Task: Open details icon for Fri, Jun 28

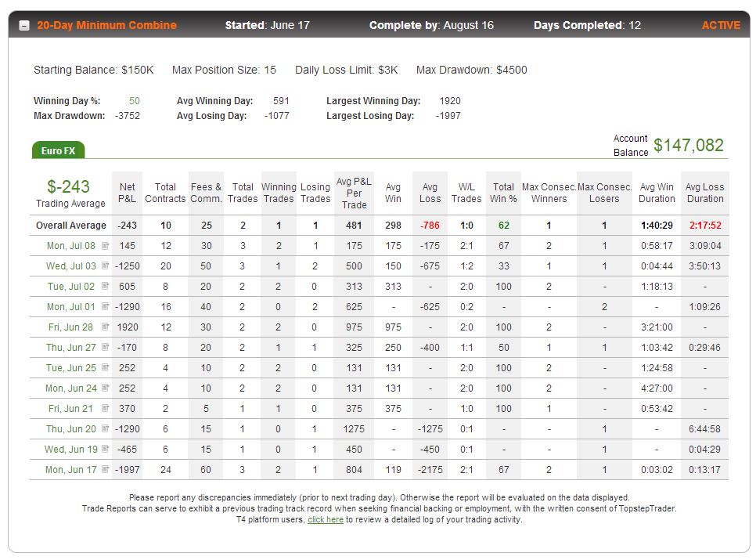Action: (105, 327)
